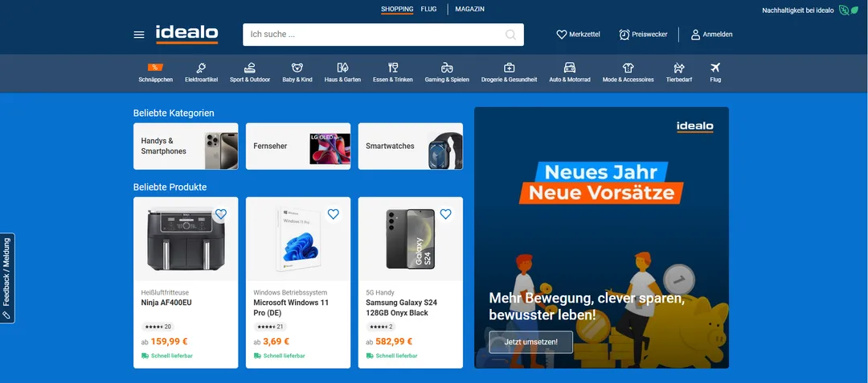Add Microsoft Windows 11 Pro to wishlist

334,214
